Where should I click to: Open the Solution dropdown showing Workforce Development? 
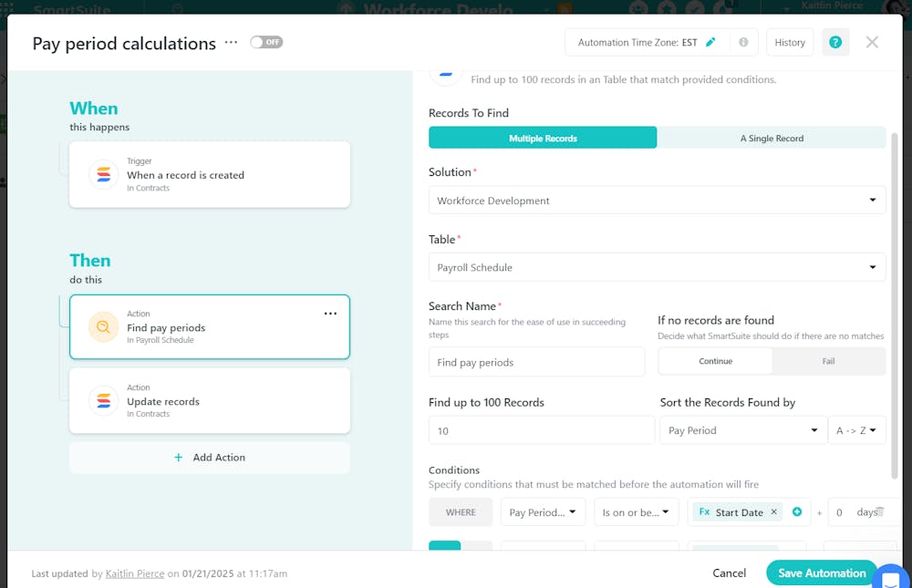[x=657, y=200]
